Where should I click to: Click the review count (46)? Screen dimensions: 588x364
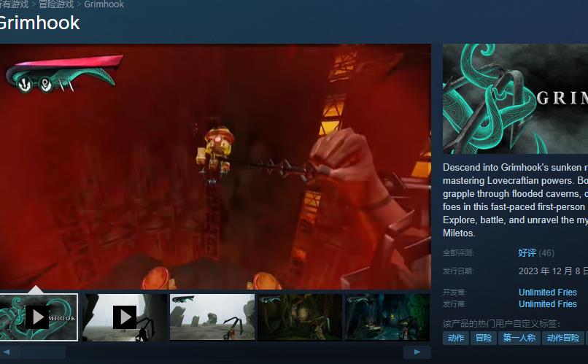546,253
